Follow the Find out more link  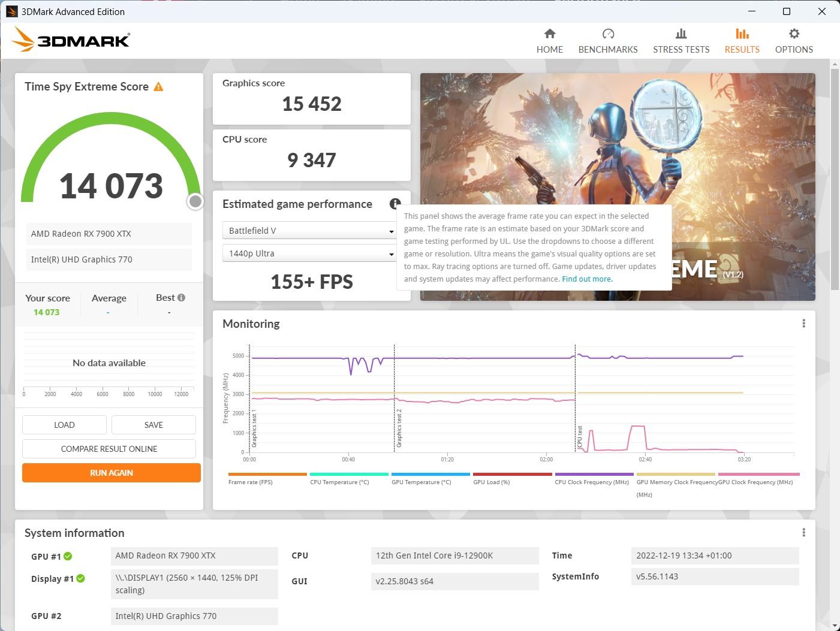point(587,279)
